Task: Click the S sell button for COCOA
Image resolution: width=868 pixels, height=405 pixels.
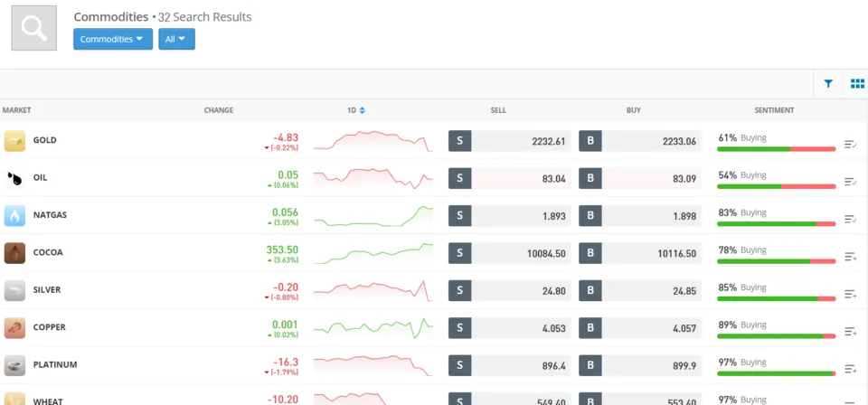Action: (459, 253)
